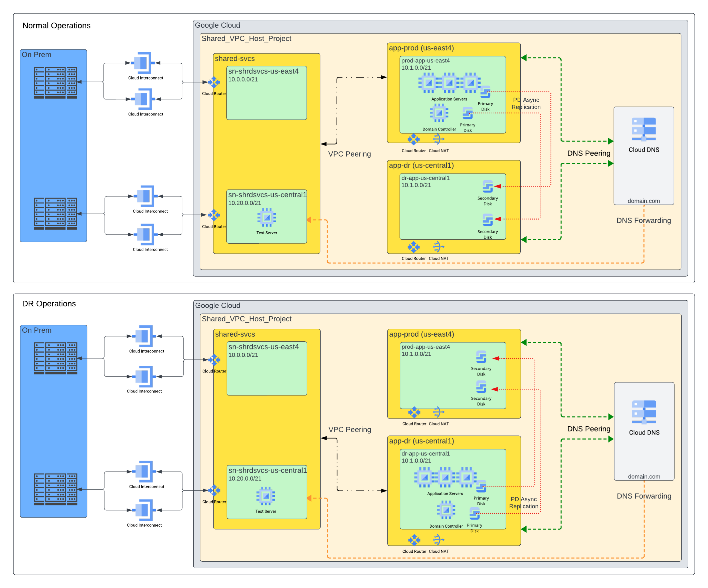Select "10.20.0.0/21" subnet text in Normal Operations

point(245,203)
